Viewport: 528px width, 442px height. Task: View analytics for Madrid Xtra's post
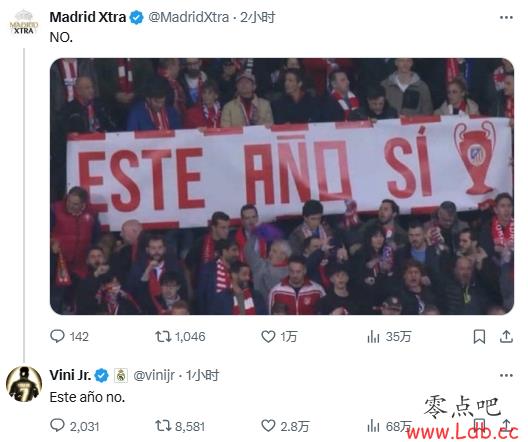[389, 336]
